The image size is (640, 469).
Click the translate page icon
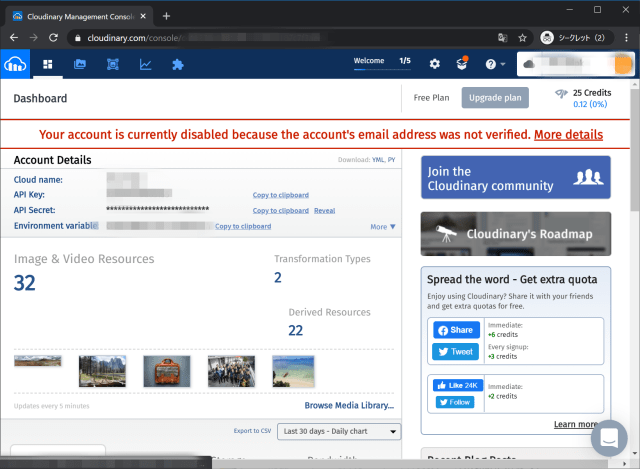(x=502, y=38)
